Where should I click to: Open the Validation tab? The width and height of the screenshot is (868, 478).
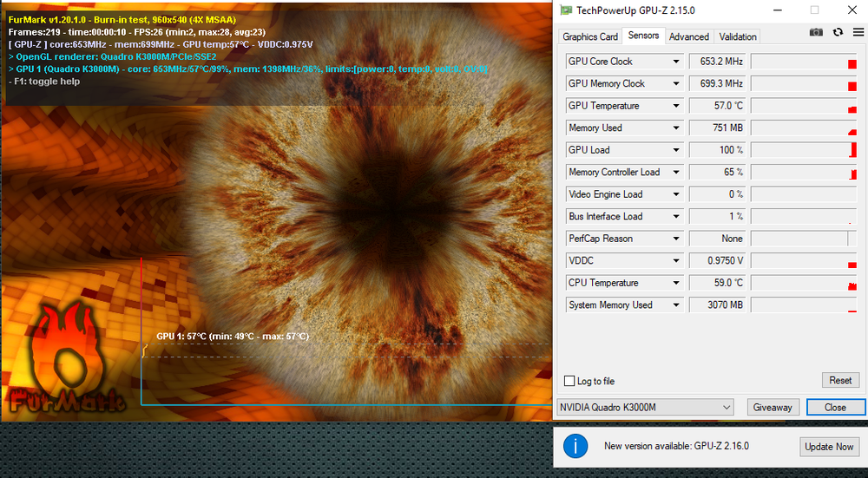click(x=738, y=36)
